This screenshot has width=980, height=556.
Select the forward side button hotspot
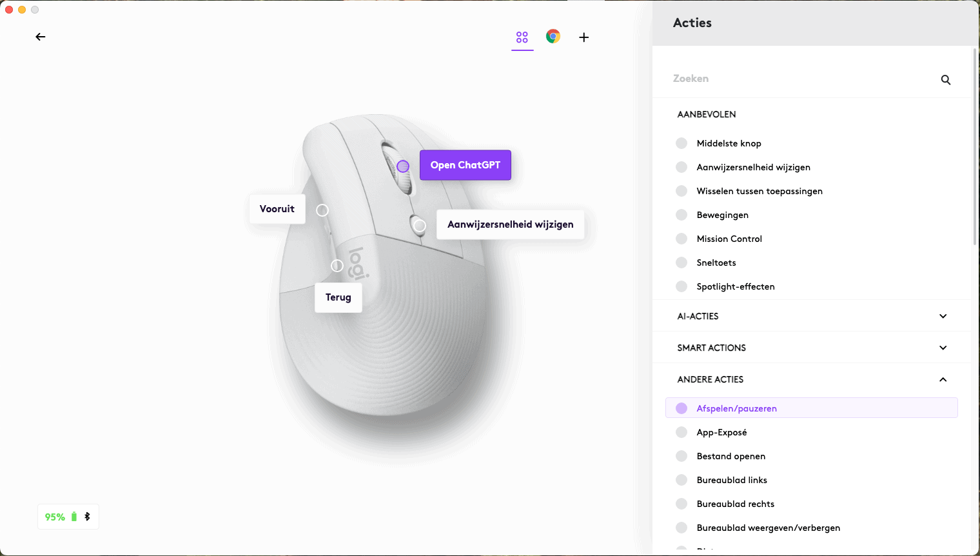pos(322,210)
